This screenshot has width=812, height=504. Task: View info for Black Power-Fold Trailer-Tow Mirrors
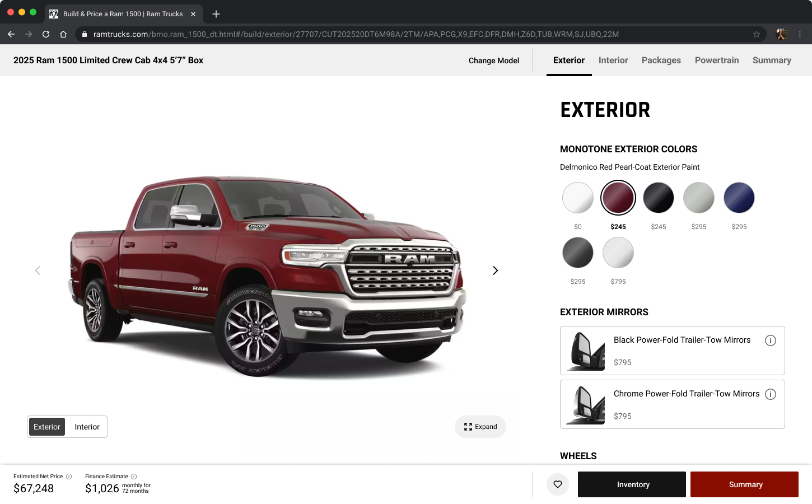click(771, 340)
